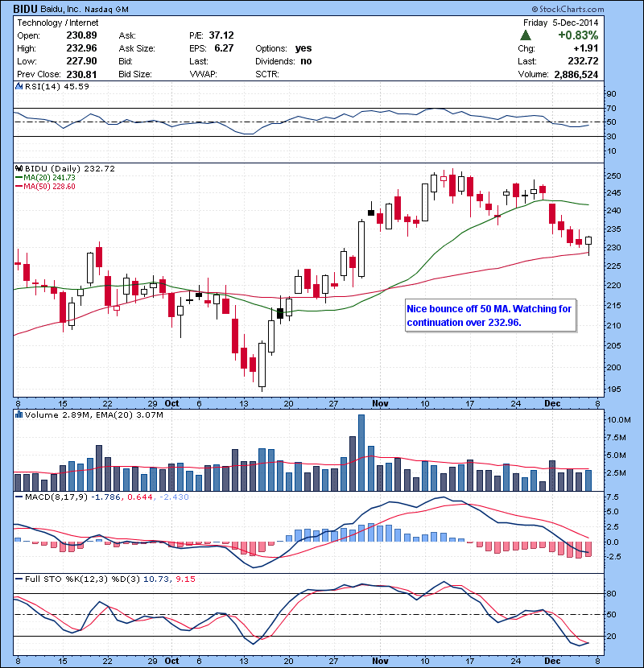Click the stochastic %K value 10.73
Image resolution: width=644 pixels, height=668 pixels.
[x=155, y=579]
